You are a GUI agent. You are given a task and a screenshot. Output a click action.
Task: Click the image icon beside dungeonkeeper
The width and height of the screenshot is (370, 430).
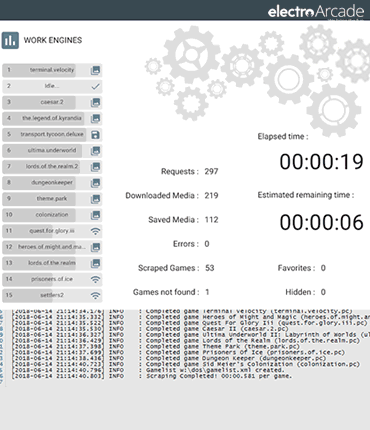[x=95, y=183]
